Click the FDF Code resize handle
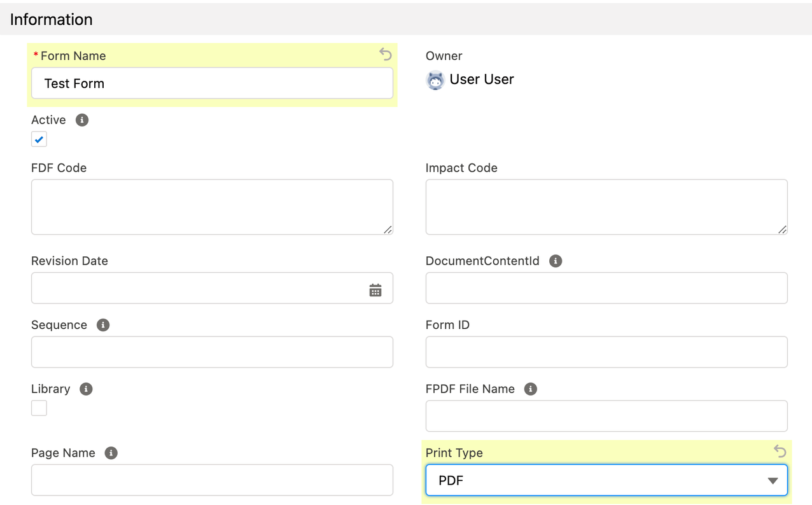The width and height of the screenshot is (812, 505). [388, 230]
